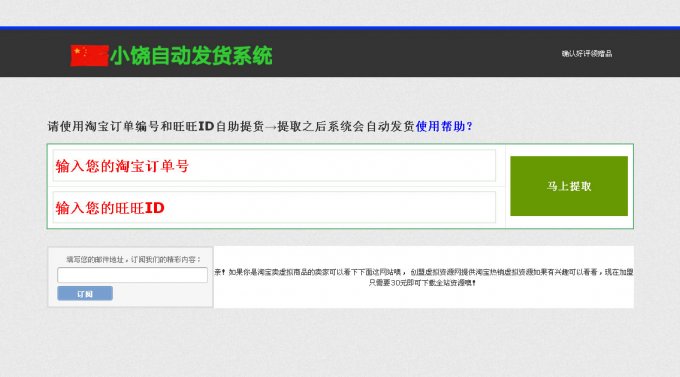Click the email subscription input box
The height and width of the screenshot is (377, 680).
click(x=132, y=275)
